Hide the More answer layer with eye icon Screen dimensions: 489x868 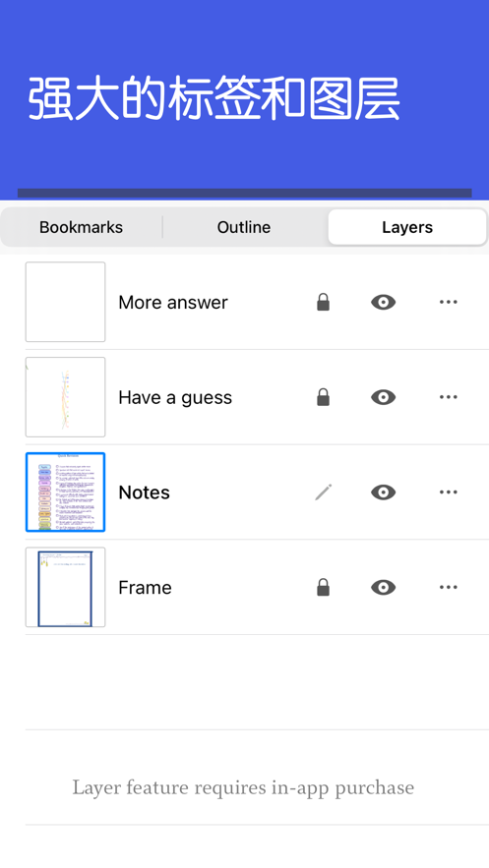point(383,302)
